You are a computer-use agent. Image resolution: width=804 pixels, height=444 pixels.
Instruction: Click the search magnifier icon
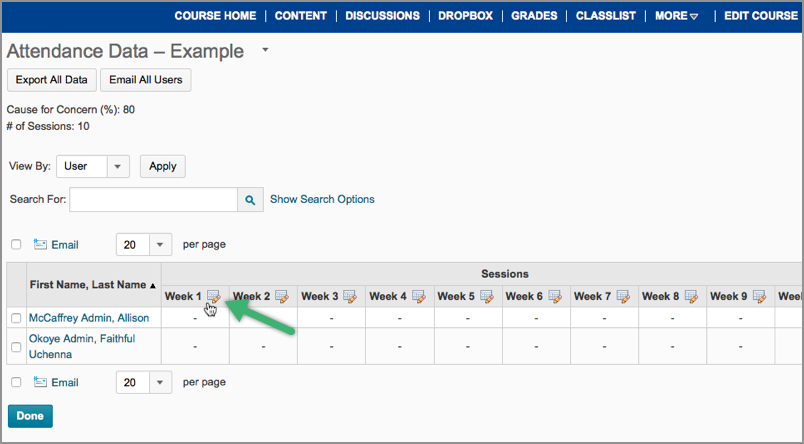click(x=250, y=200)
